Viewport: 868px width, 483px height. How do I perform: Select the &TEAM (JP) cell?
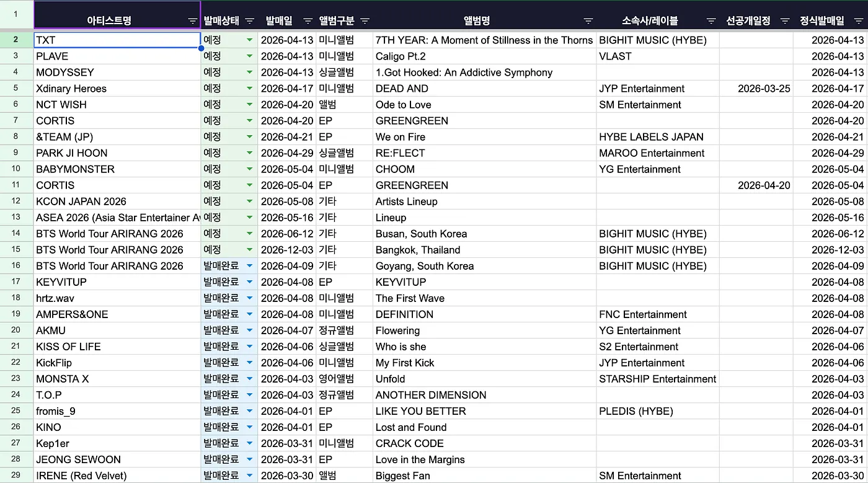(x=117, y=137)
